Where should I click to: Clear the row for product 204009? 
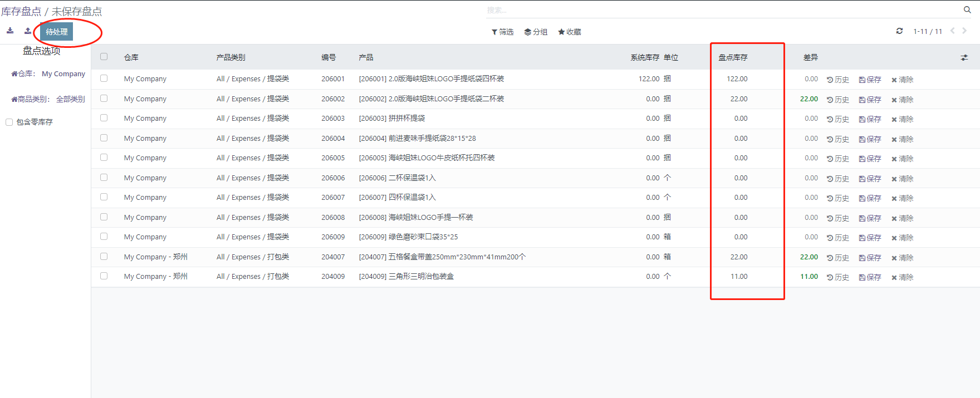(x=902, y=277)
